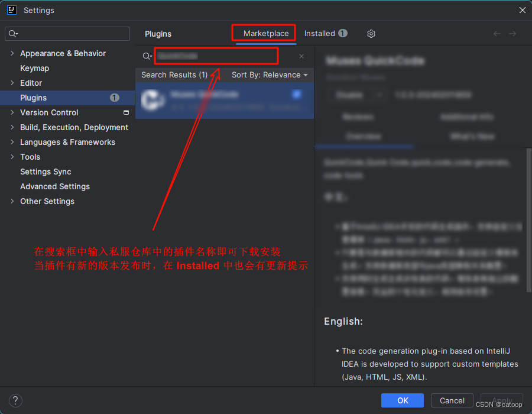
Task: Click the plugin logo in search result
Action: (153, 100)
